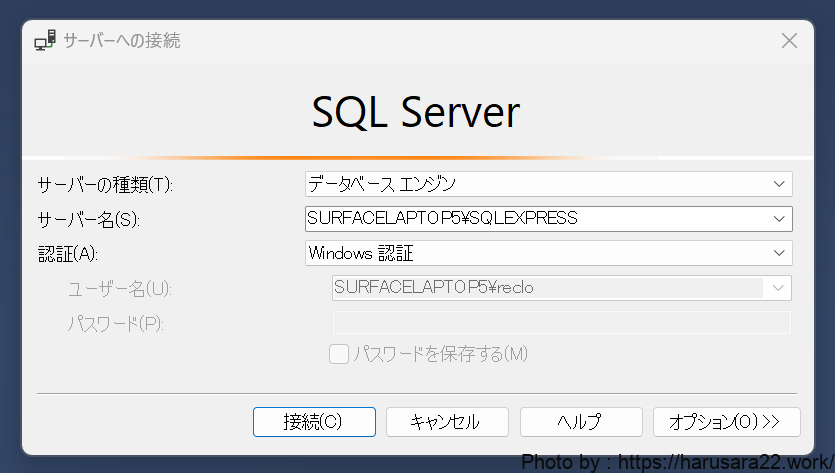This screenshot has width=835, height=473.
Task: Click the SQL Server banner heading
Action: [x=416, y=112]
